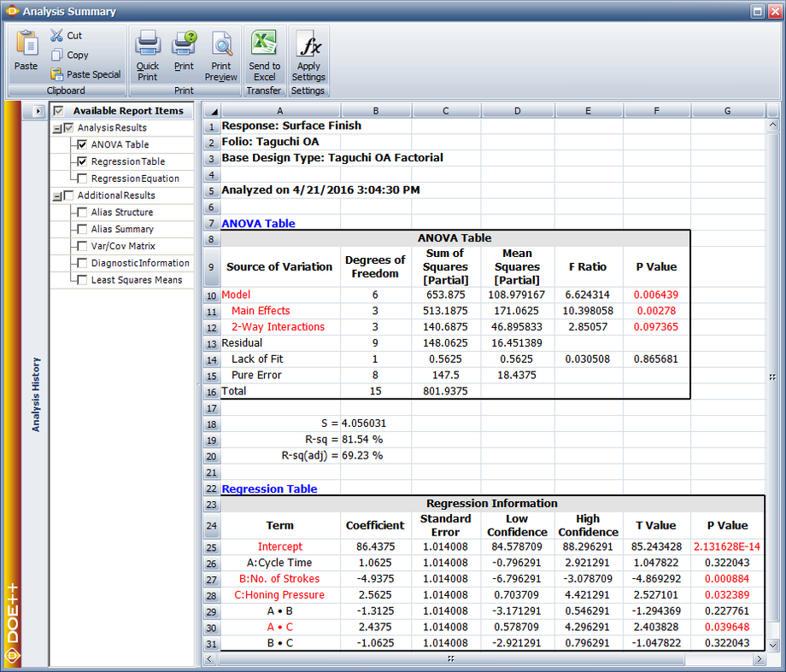Screen dimensions: 786x672
Task: Click the select-all corner of the spreadsheet
Action: pos(212,111)
